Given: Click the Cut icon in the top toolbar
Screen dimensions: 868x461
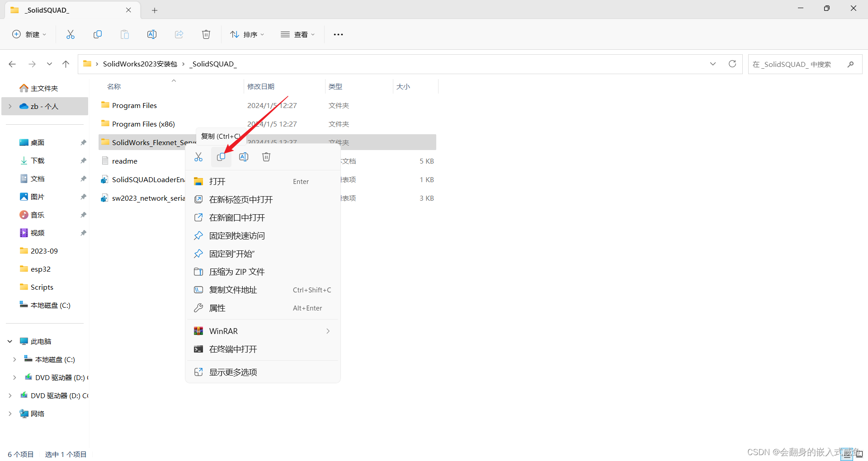Looking at the screenshot, I should pyautogui.click(x=71, y=34).
